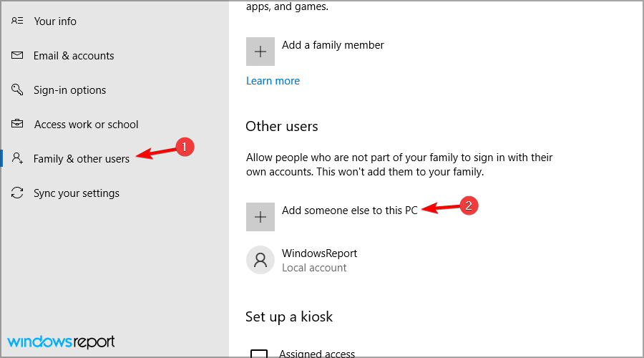Click the Email & accounts envelope icon
The height and width of the screenshot is (358, 644).
(x=17, y=55)
